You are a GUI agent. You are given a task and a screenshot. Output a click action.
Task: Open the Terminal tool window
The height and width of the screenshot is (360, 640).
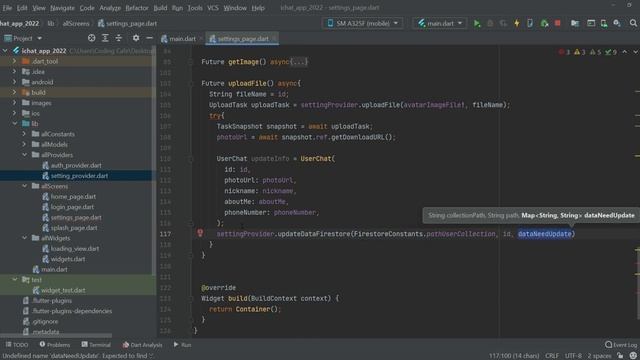(96, 345)
